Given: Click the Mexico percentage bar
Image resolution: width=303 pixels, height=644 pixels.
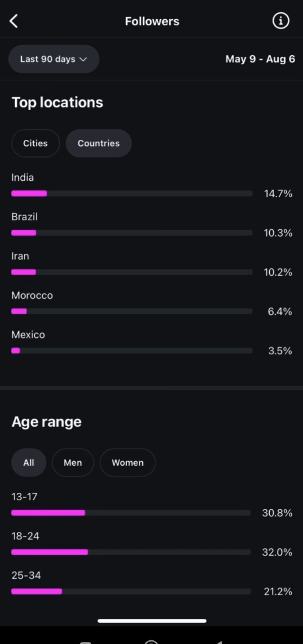Looking at the screenshot, I should 131,351.
